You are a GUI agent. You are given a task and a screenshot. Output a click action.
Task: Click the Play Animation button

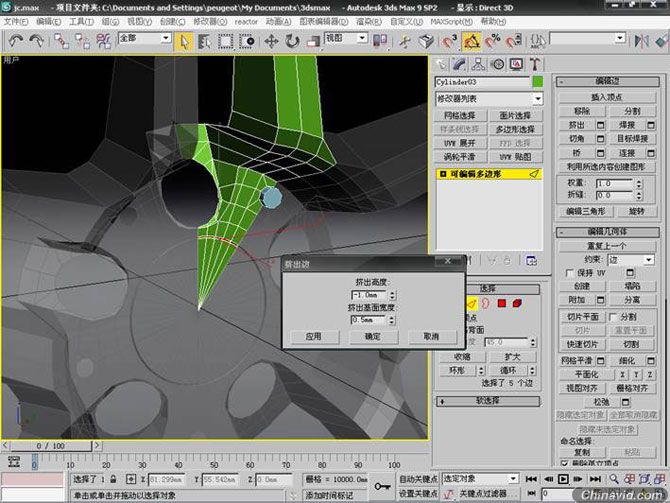[563, 479]
